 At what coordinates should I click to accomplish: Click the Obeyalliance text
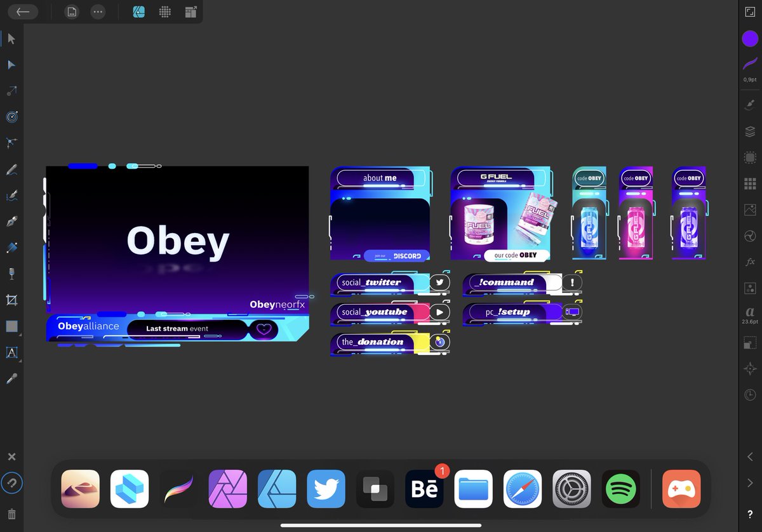click(88, 326)
